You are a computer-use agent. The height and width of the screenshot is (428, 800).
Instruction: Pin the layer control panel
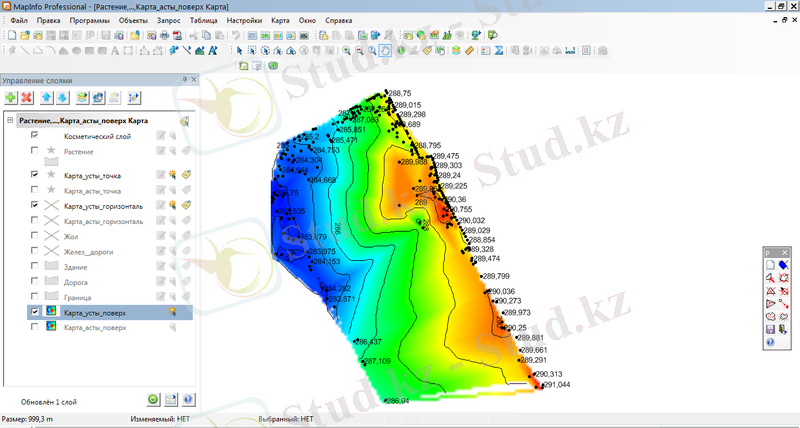[x=184, y=79]
